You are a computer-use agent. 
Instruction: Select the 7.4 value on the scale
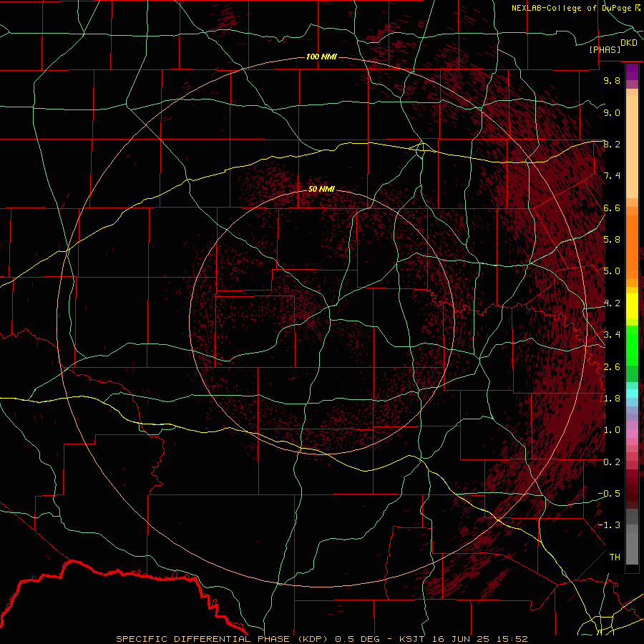pyautogui.click(x=612, y=176)
